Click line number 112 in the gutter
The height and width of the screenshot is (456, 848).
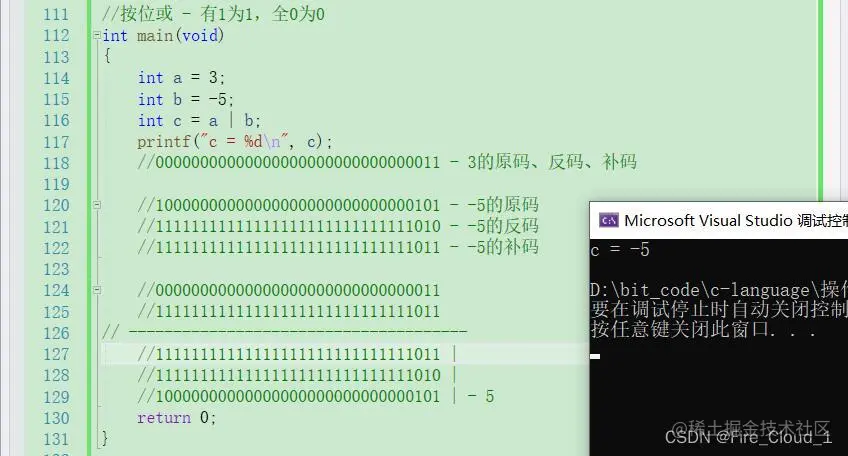click(x=56, y=36)
